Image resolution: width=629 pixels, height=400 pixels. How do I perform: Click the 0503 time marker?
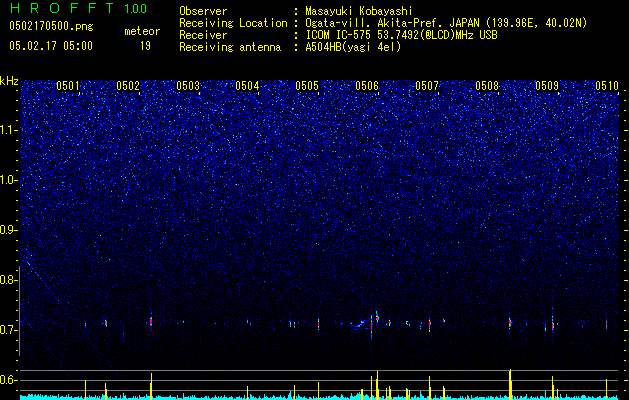[188, 86]
